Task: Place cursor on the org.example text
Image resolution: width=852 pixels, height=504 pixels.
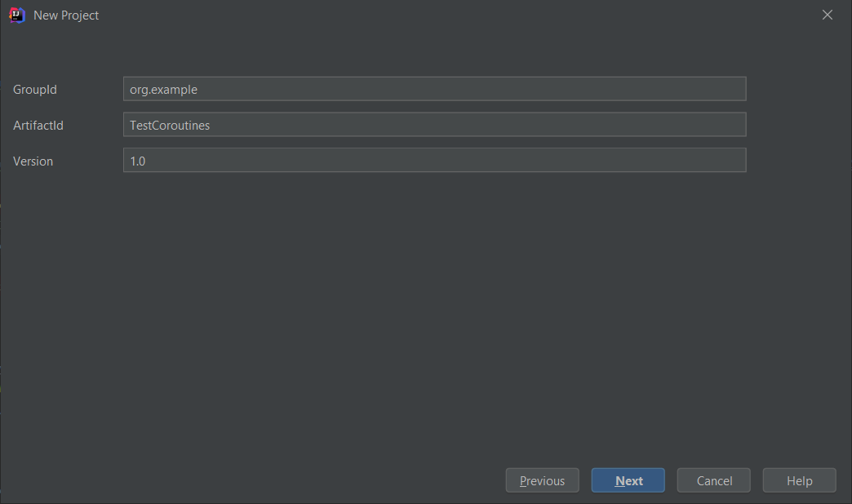Action: [163, 90]
